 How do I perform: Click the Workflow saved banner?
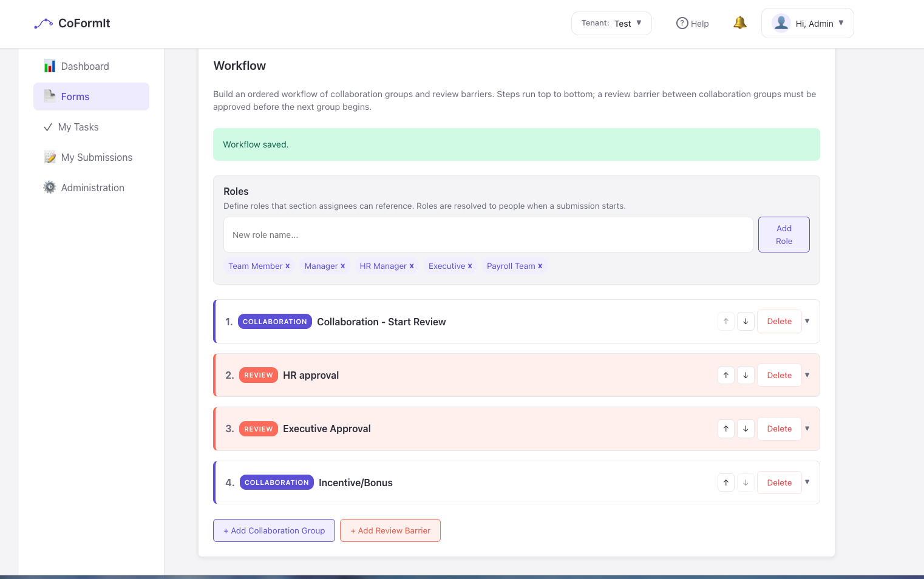click(x=517, y=144)
